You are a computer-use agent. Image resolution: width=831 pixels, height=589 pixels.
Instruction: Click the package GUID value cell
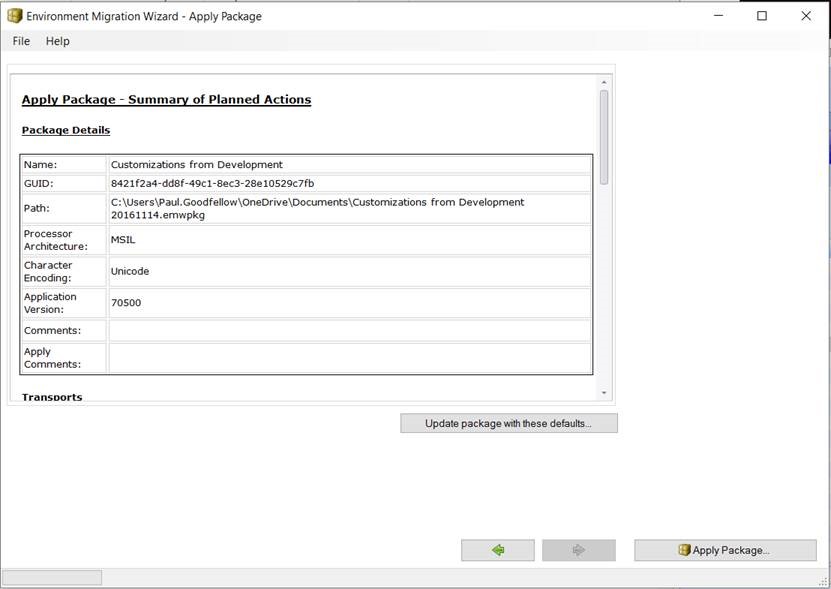(349, 184)
